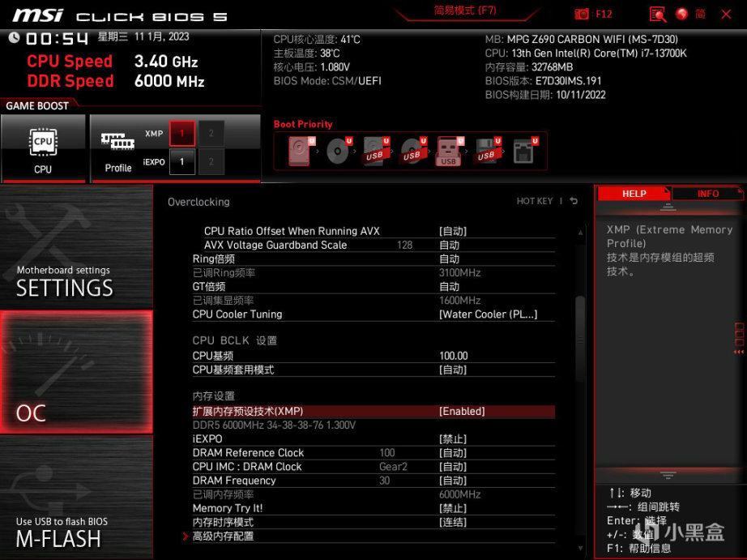Switch to the INFO tab

point(707,194)
